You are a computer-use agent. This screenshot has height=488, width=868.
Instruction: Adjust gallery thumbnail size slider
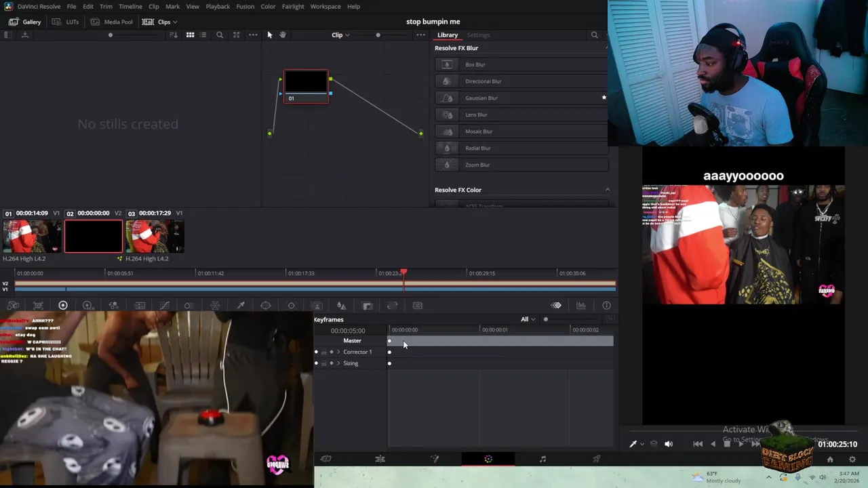coord(110,35)
